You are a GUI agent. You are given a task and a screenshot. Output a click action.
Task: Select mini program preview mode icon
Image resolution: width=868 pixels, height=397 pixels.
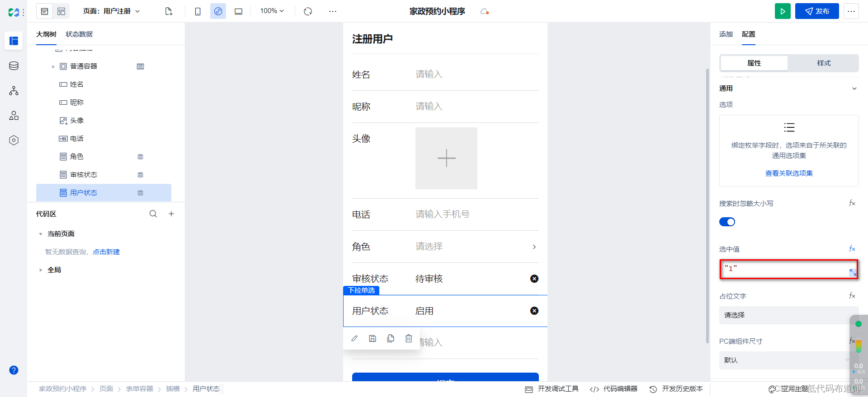pyautogui.click(x=218, y=11)
